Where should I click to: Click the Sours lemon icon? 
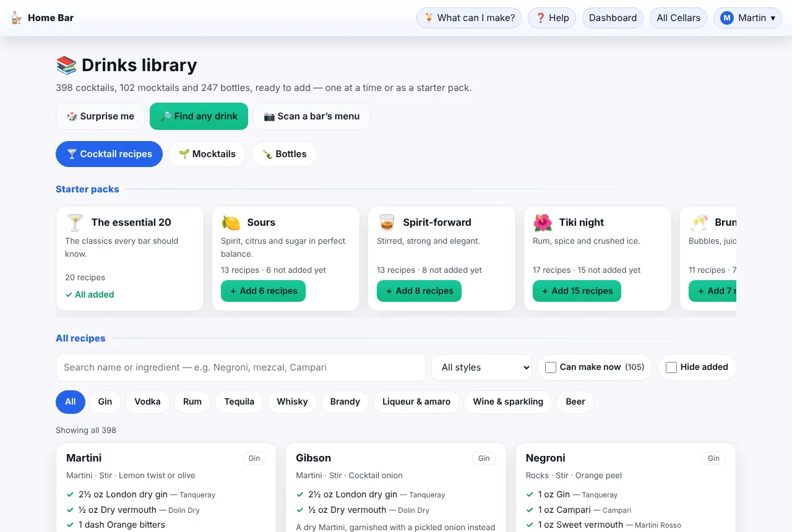(231, 223)
